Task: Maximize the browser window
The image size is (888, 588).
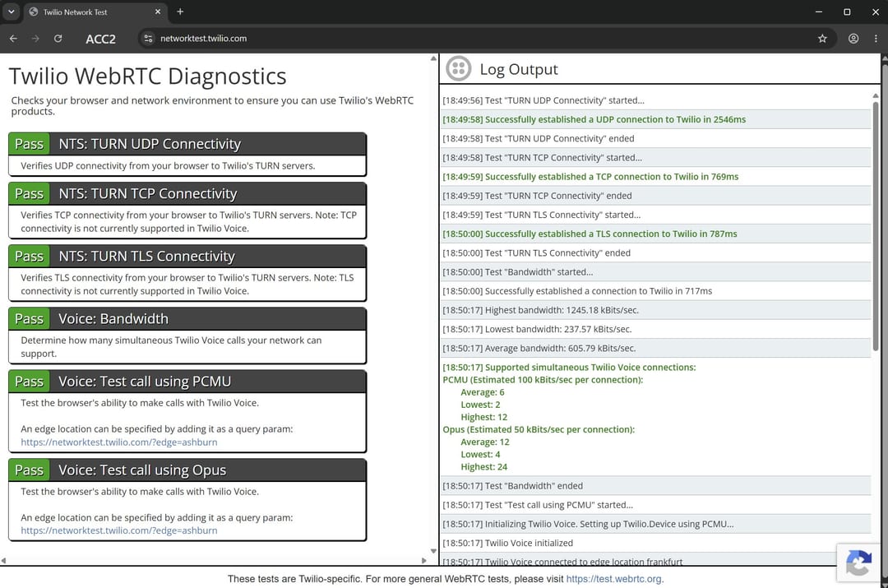Action: pyautogui.click(x=847, y=12)
